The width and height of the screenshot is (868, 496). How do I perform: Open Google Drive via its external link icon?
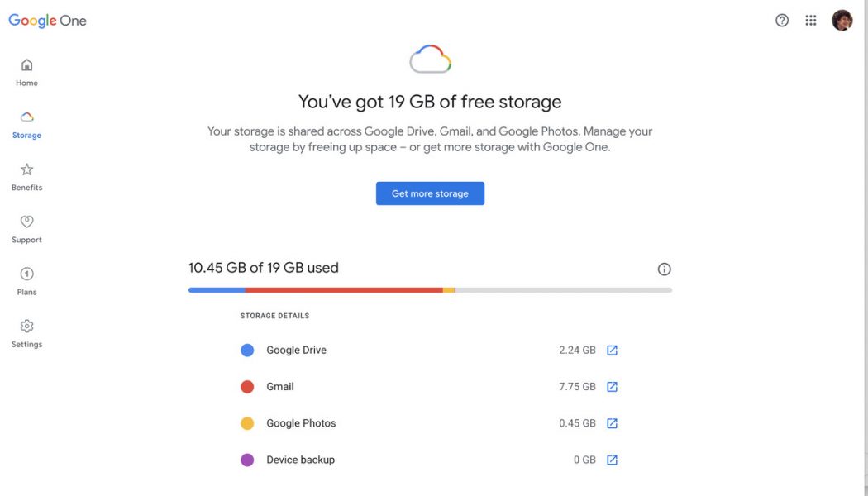[612, 350]
